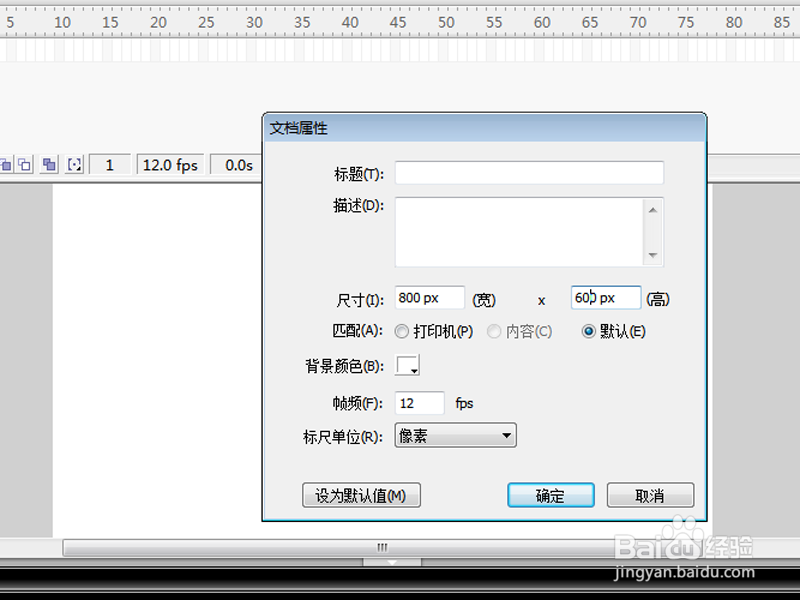
Task: Toggle the Onion Skin button in timeline
Action: tap(5, 165)
